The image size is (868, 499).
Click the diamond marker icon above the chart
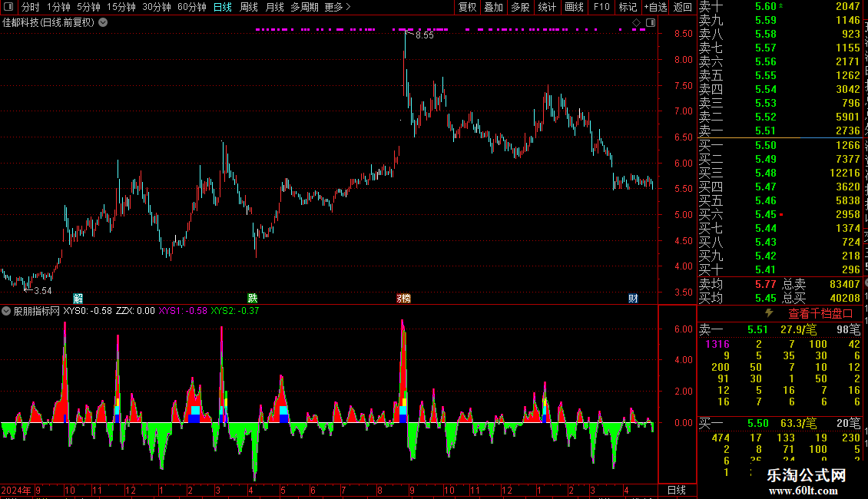(x=637, y=23)
